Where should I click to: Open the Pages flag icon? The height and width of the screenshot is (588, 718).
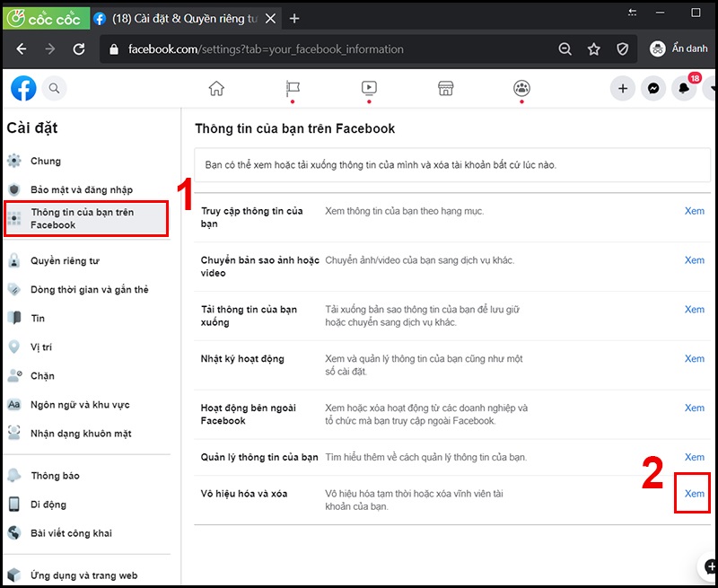tap(293, 90)
